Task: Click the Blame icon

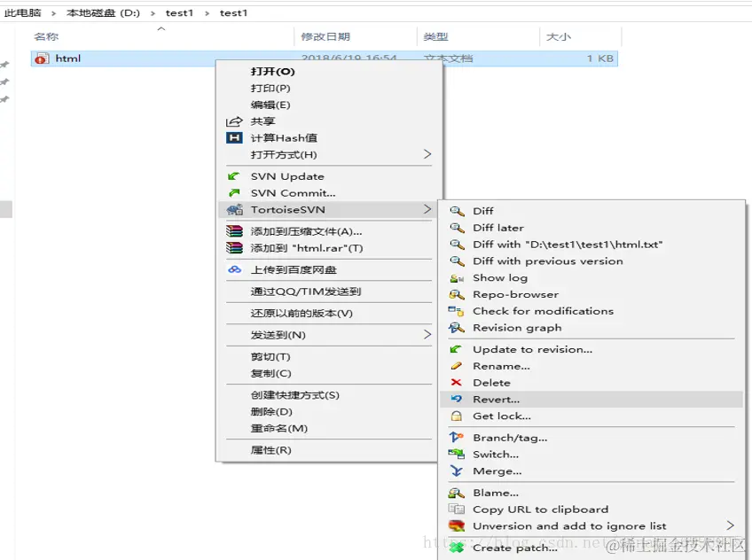Action: point(456,493)
